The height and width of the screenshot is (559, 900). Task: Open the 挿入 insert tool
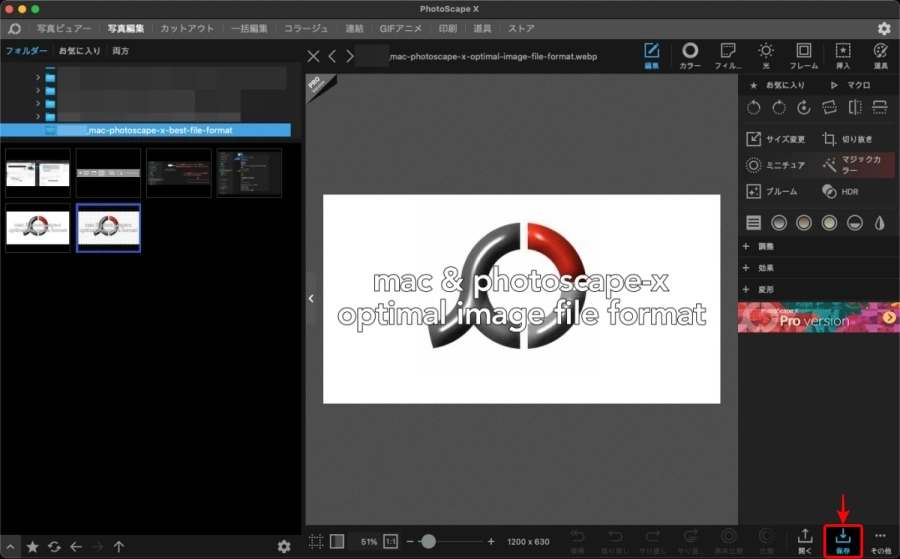[x=843, y=56]
